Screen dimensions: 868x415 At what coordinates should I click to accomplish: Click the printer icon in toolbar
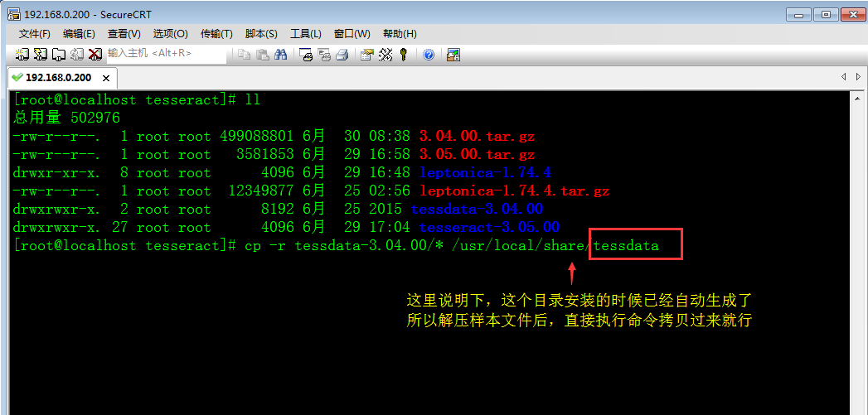pos(342,54)
